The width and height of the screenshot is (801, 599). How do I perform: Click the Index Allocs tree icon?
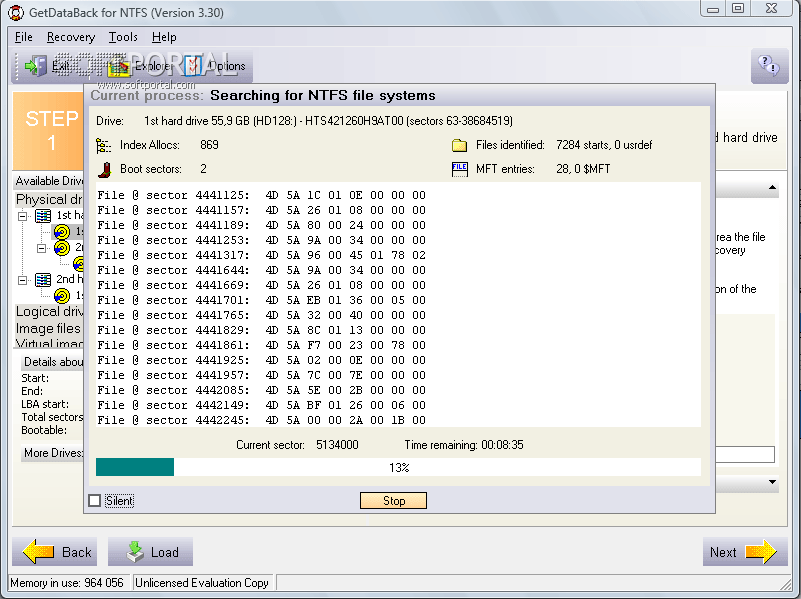tap(104, 146)
